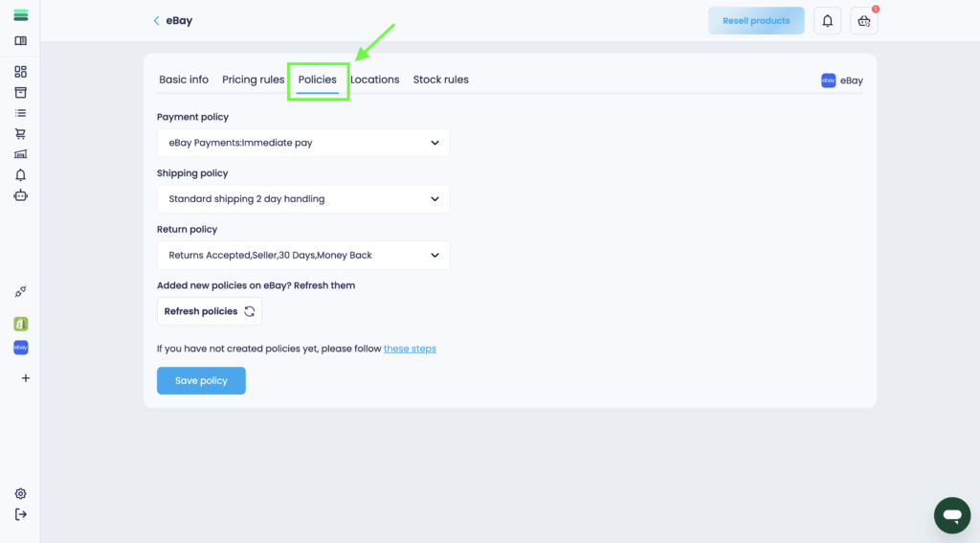Select the Shopify store icon in sidebar
Image resolution: width=980 pixels, height=543 pixels.
[20, 324]
